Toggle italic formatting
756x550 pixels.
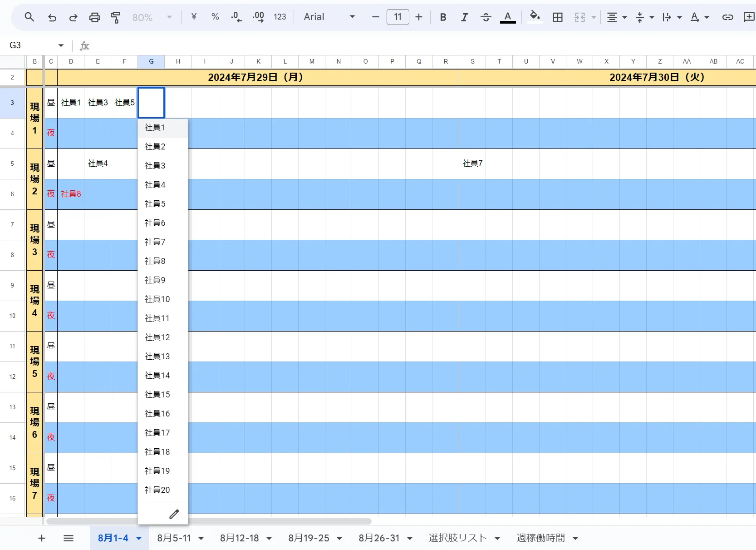464,17
